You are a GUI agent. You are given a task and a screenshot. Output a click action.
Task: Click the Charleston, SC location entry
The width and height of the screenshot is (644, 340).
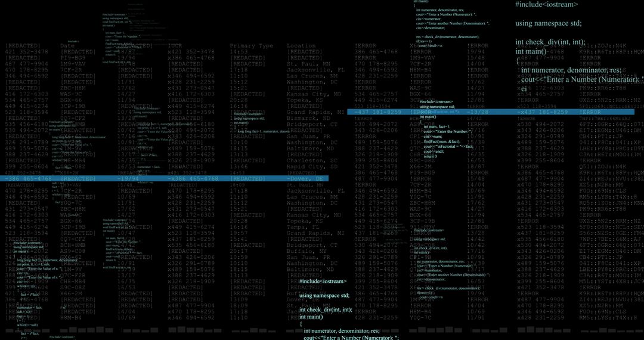312,160
